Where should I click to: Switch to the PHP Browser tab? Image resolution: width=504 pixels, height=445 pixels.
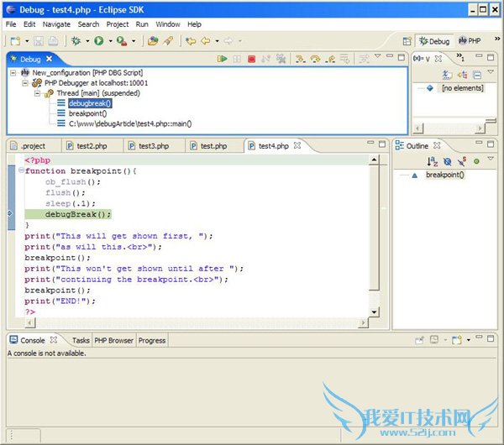click(x=113, y=340)
